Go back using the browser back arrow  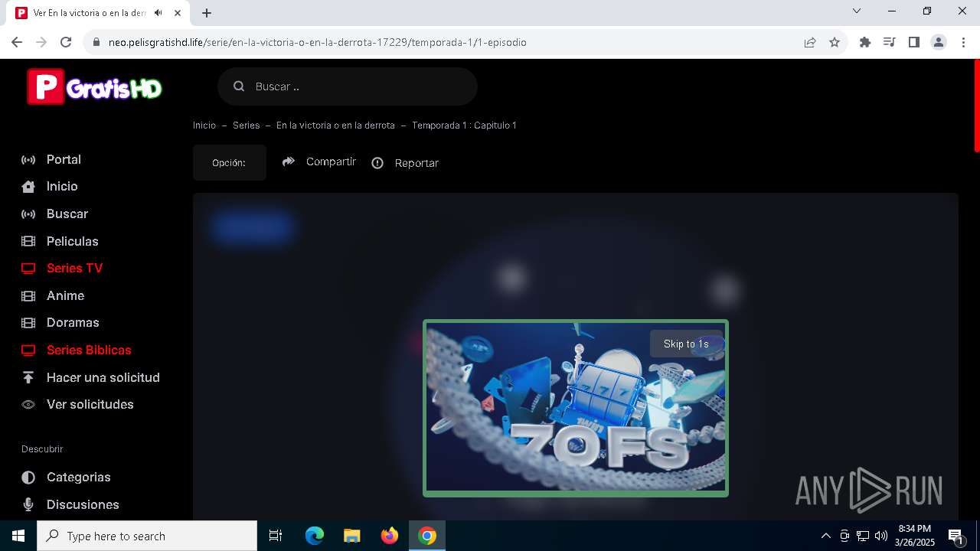point(17,42)
